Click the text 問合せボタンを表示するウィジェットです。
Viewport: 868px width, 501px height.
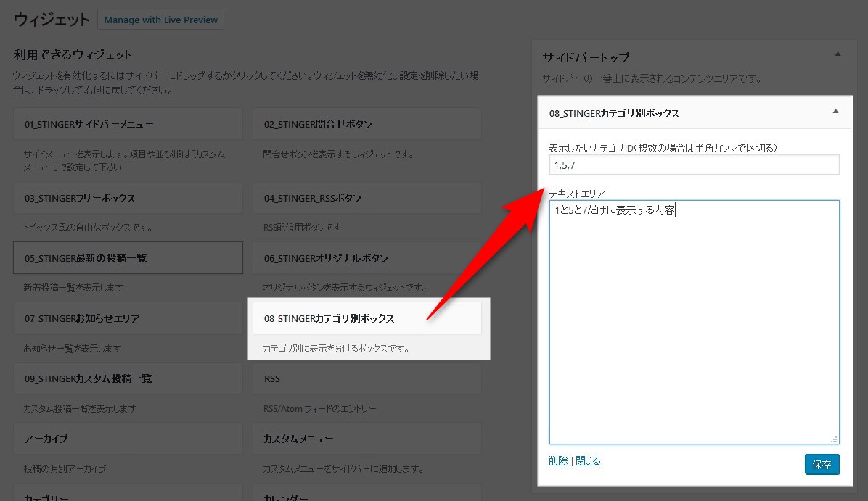tap(338, 154)
